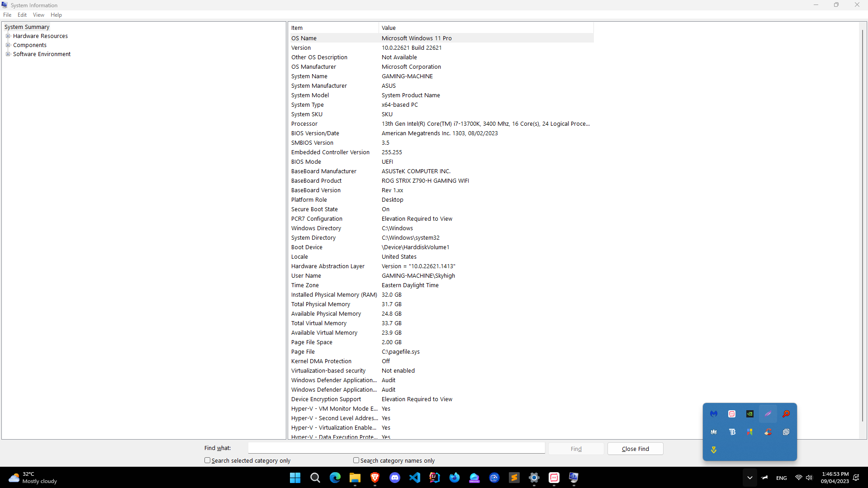This screenshot has width=868, height=488.
Task: Select the Kernel DMA Protection row
Action: pos(441,361)
